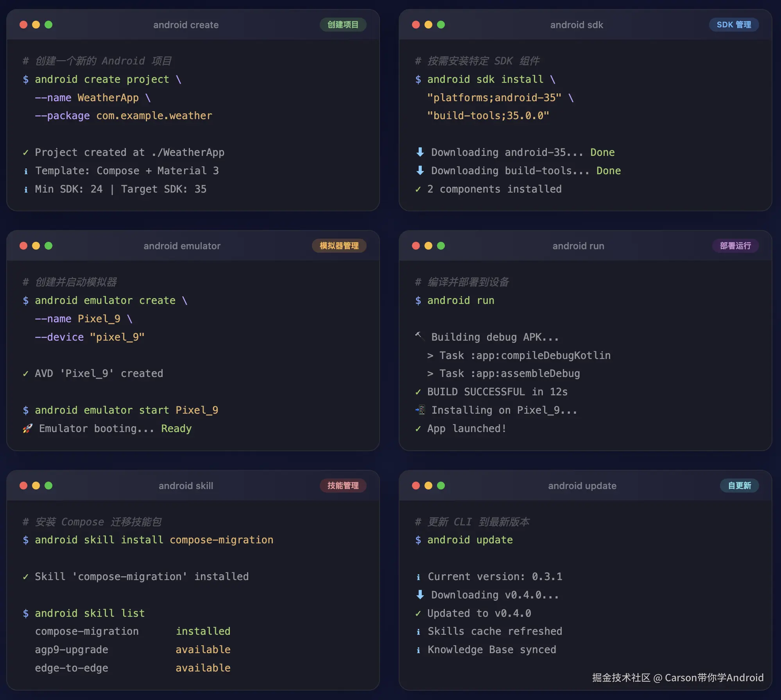This screenshot has height=700, width=781.
Task: Click the hammer icon beside Building debug APK
Action: tap(420, 336)
